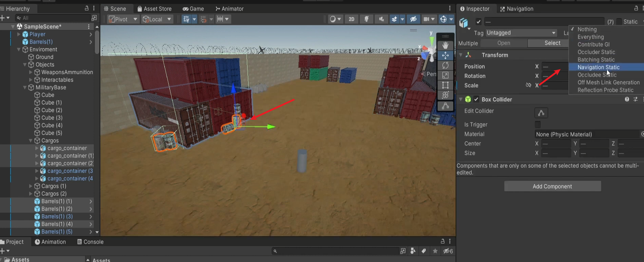Click the increment snapping ruler icon
The width and height of the screenshot is (644, 262).
tap(220, 19)
